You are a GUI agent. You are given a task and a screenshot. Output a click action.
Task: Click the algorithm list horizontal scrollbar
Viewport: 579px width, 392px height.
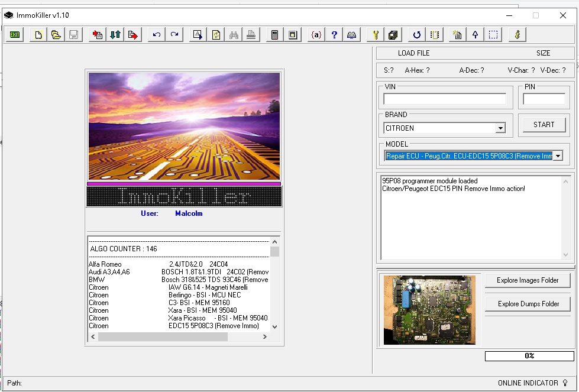163,336
